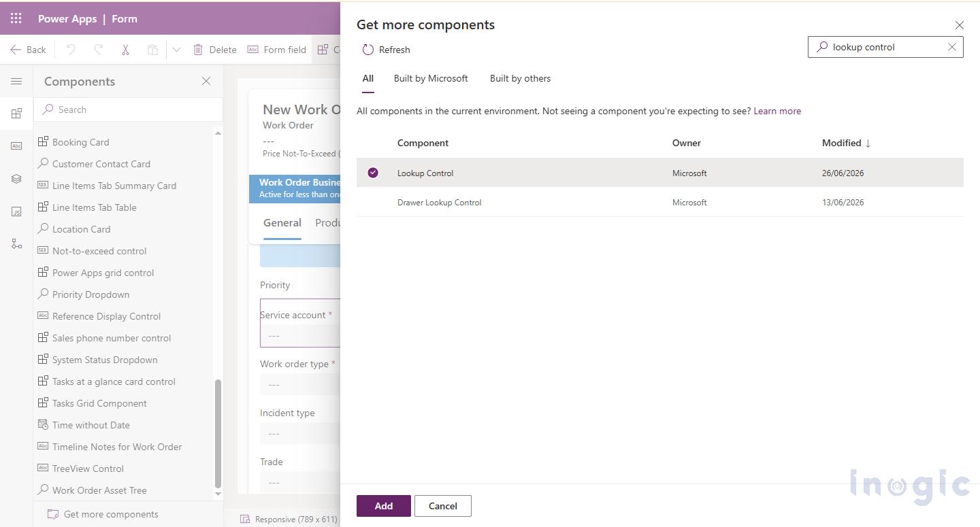
Task: Click the 26/06/2026 modified date
Action: coord(843,173)
